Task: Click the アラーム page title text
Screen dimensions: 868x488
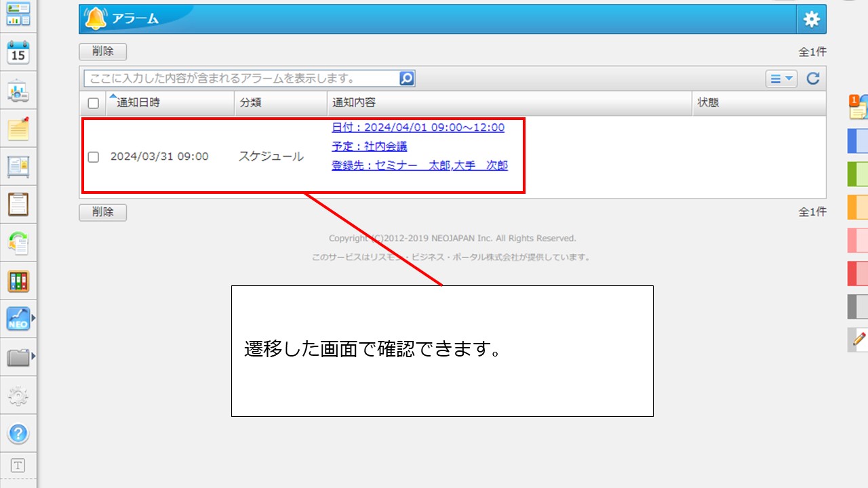Action: pos(135,18)
